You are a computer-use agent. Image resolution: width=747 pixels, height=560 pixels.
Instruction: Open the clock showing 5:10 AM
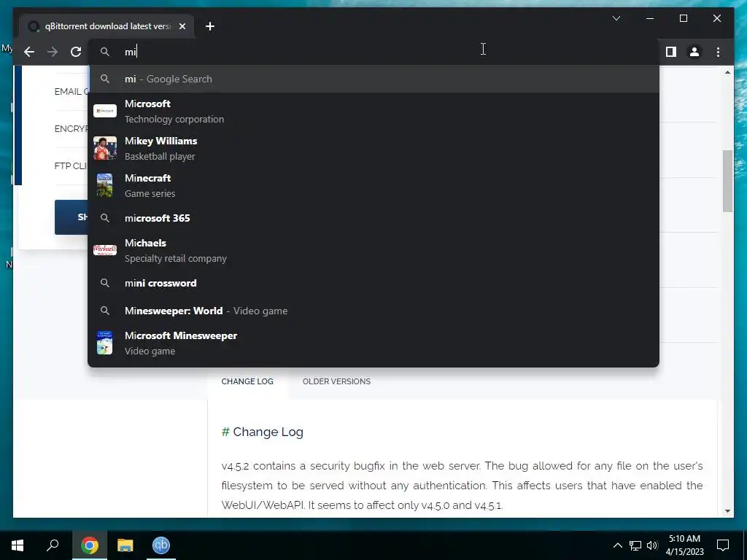pyautogui.click(x=684, y=545)
